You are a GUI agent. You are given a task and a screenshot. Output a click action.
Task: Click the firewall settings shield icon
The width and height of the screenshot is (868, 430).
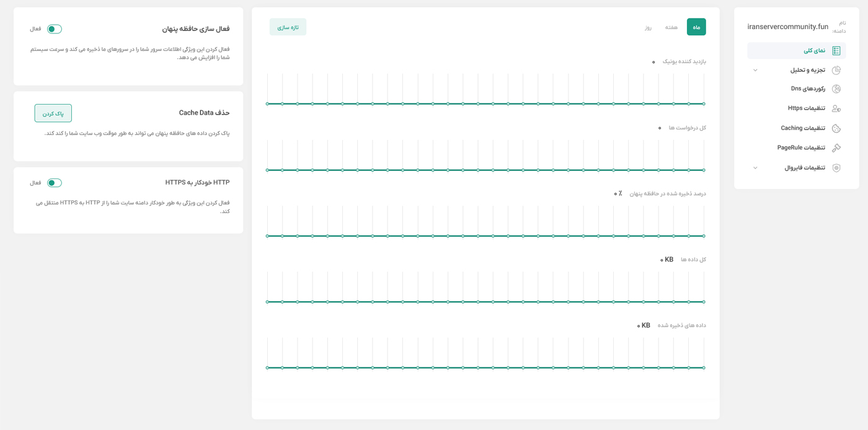pos(836,168)
